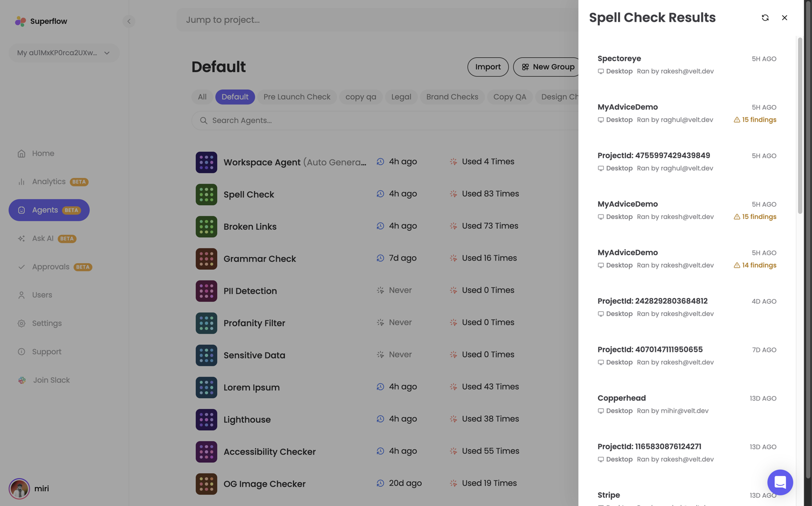This screenshot has height=506, width=812.
Task: Click the Accessibility Checker agent icon
Action: coord(207,452)
